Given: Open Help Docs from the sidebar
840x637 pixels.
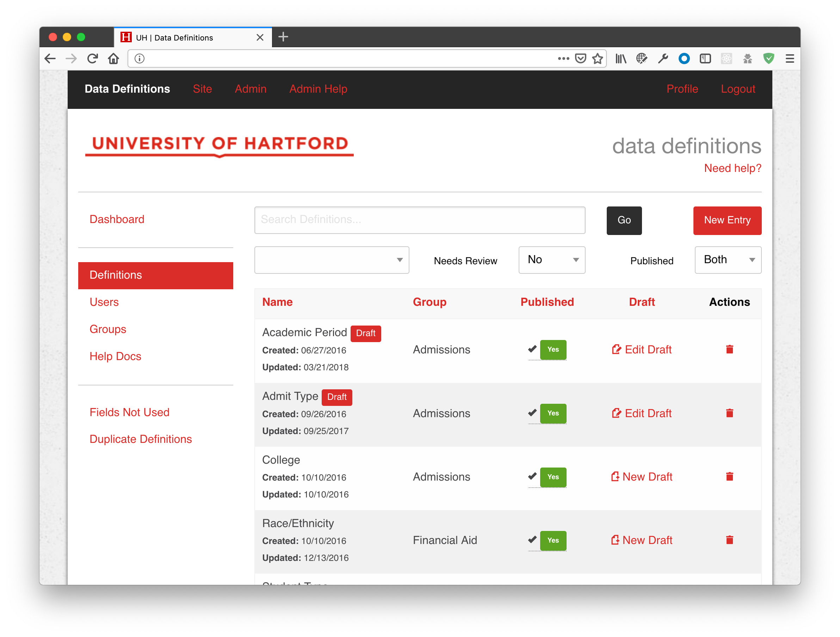Looking at the screenshot, I should pyautogui.click(x=116, y=356).
